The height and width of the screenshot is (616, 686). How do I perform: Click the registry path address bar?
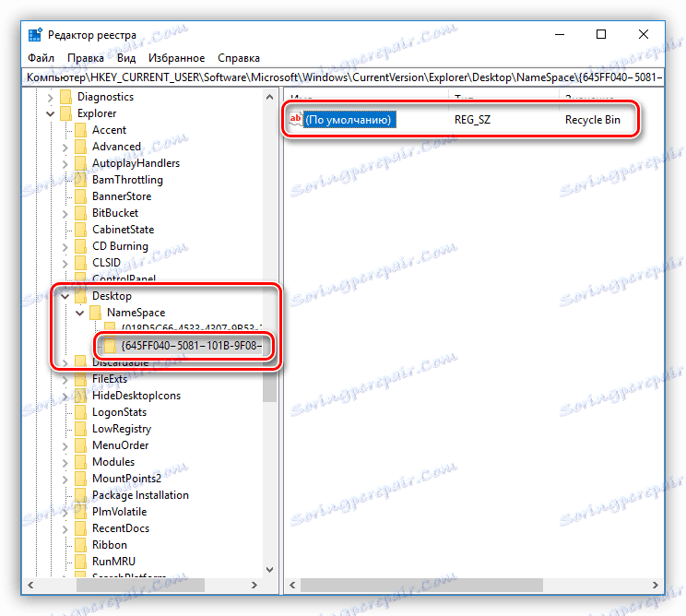point(343,77)
